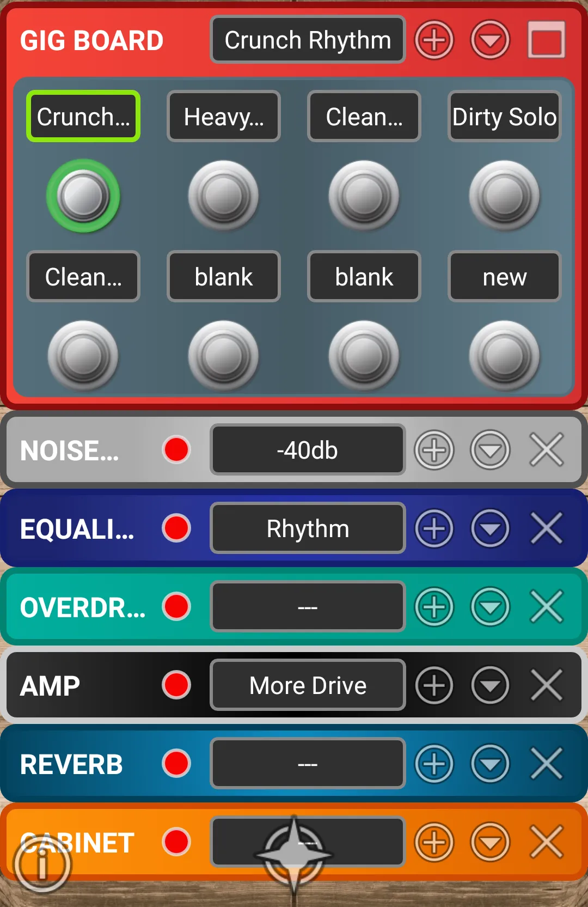Open the Cabinet preset dropdown arrow
The height and width of the screenshot is (907, 588).
490,842
